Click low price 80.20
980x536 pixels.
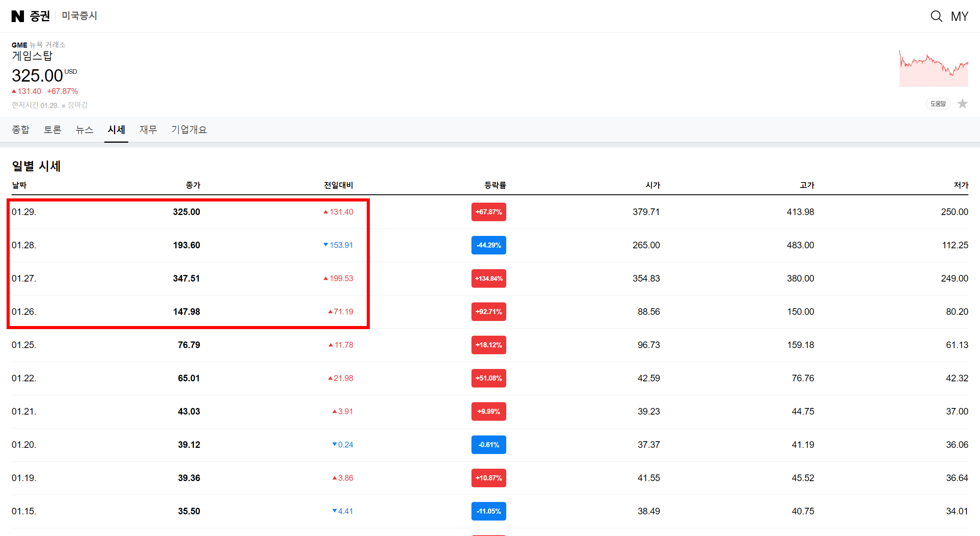point(957,312)
